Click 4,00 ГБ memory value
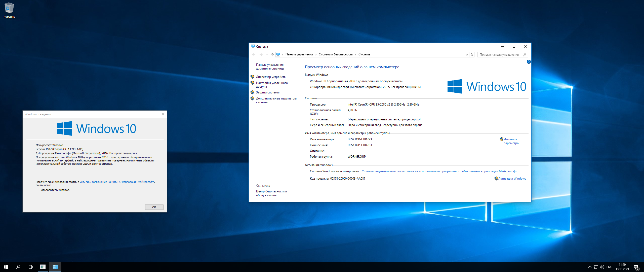644x272 pixels. (352, 110)
